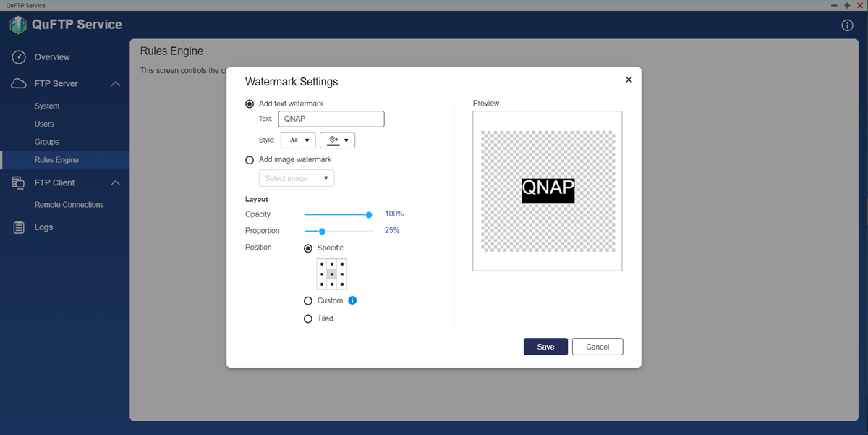Click the Logs clipboard icon

[20, 227]
